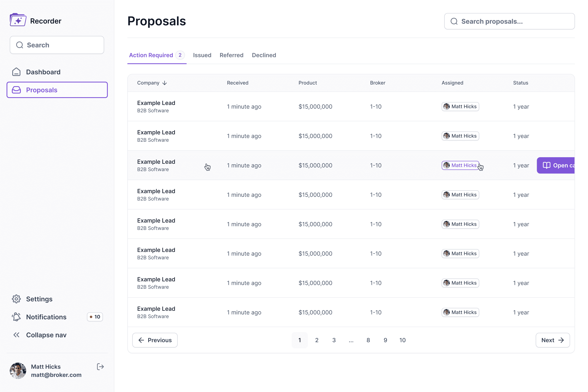Viewport: 588px width, 392px height.
Task: Collapse nav using double chevron icon
Action: click(16, 335)
